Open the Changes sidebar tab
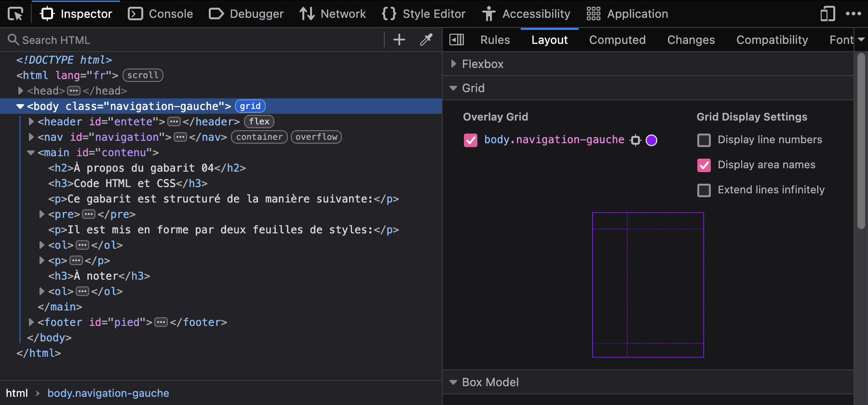This screenshot has height=405, width=868. click(691, 40)
